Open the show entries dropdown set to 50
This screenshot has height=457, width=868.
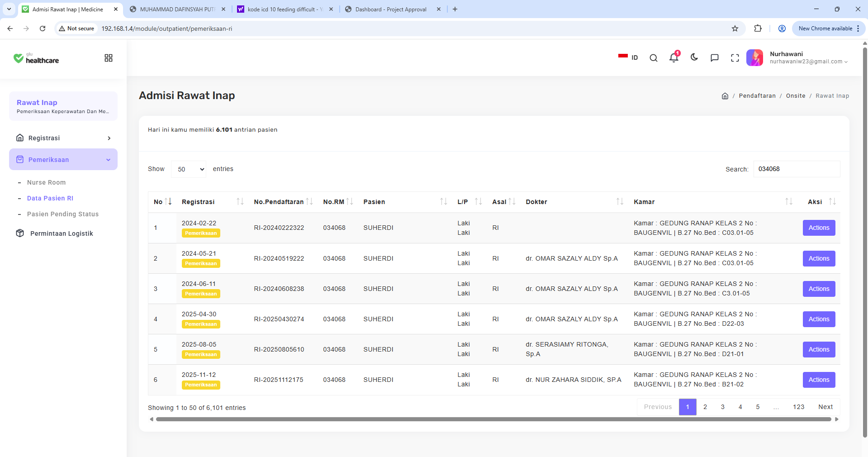(x=189, y=169)
